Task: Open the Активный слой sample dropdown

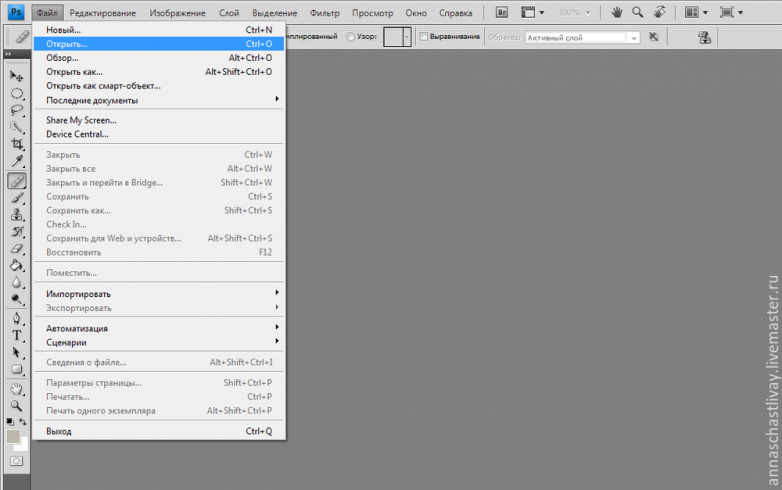Action: pyautogui.click(x=582, y=37)
